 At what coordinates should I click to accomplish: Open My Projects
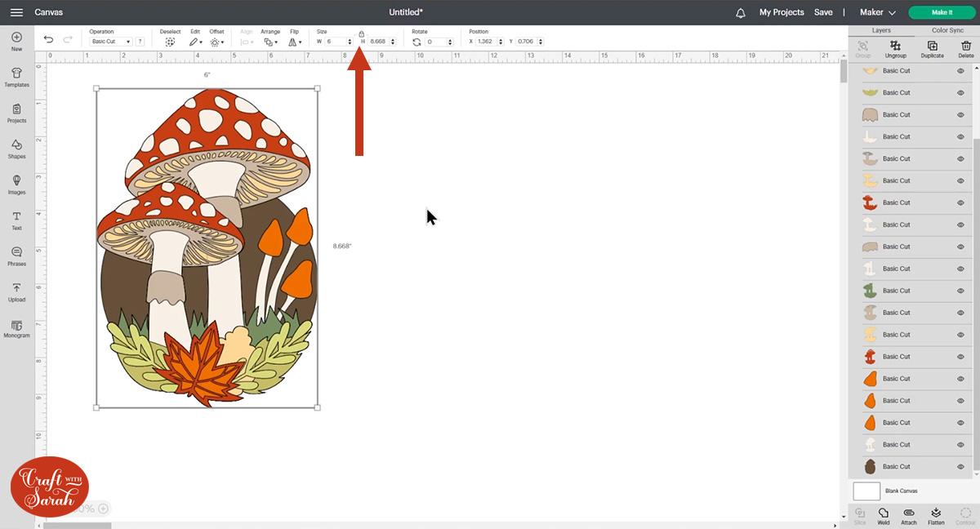781,12
